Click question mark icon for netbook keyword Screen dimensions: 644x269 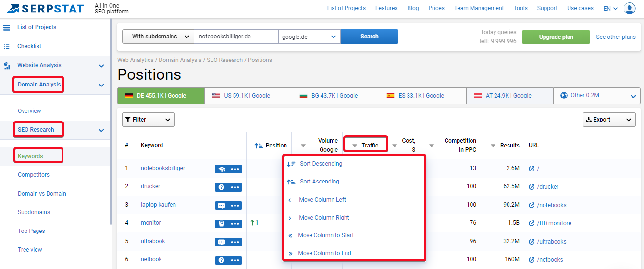222,260
